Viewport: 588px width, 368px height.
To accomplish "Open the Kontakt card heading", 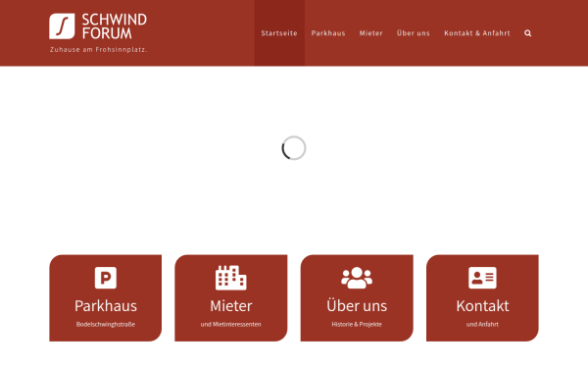I will [482, 306].
